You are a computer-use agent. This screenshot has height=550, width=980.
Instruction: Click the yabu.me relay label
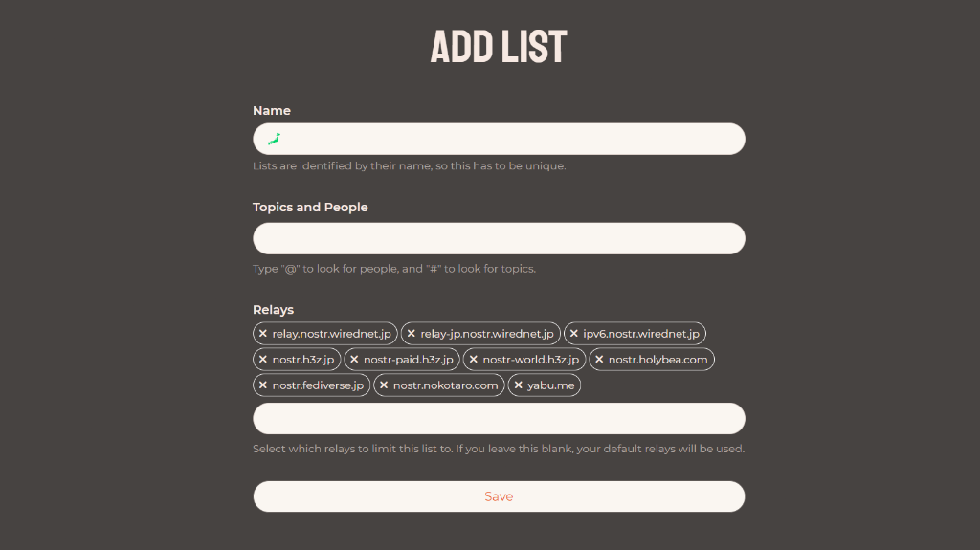coord(550,385)
